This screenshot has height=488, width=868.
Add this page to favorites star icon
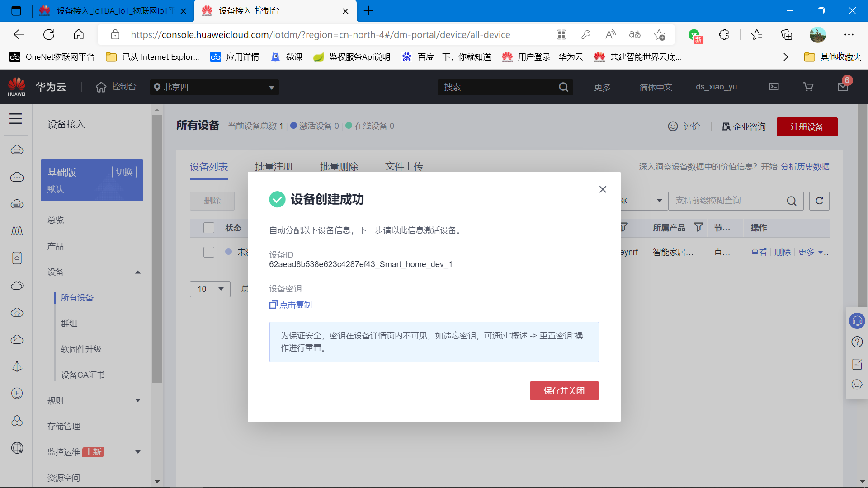coord(659,35)
